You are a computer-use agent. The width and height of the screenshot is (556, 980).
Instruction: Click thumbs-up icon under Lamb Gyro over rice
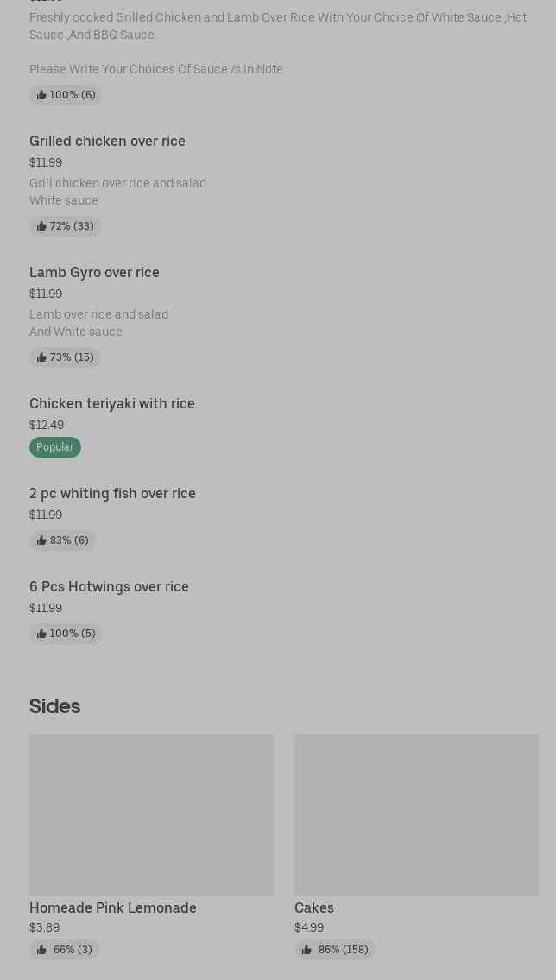point(41,357)
